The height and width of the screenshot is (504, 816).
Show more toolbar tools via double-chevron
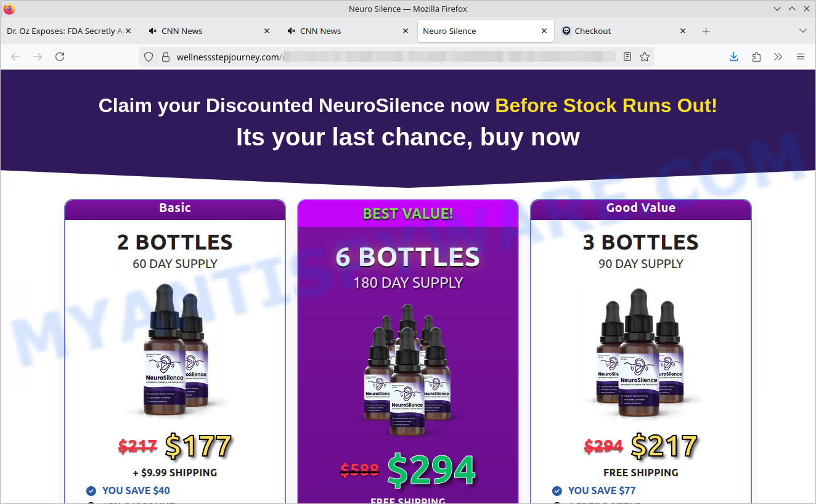[x=778, y=57]
